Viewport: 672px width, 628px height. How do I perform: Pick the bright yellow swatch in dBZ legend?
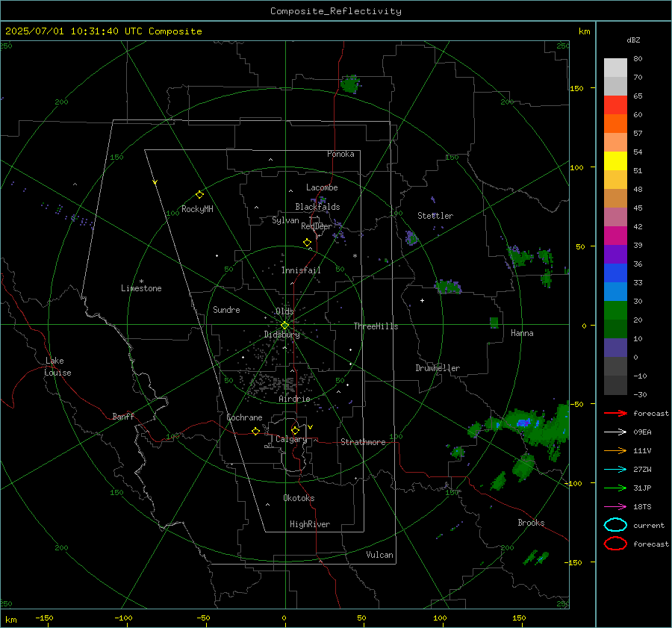point(615,161)
